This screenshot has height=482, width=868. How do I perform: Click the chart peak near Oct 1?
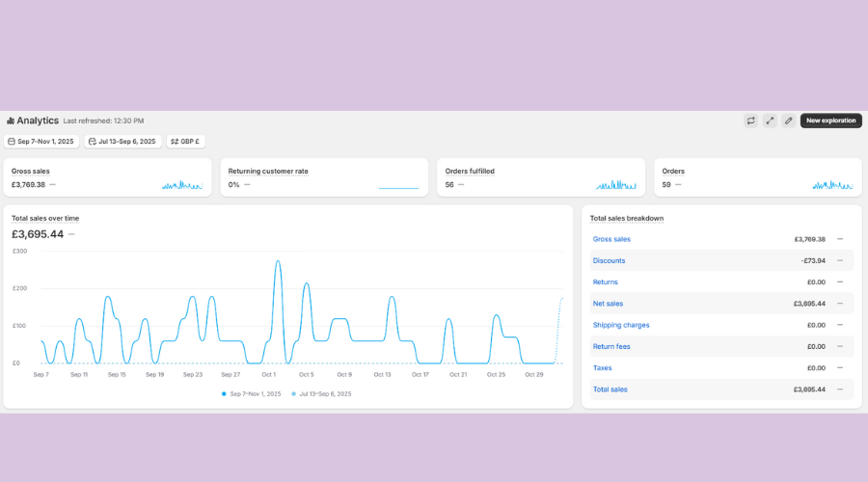[x=278, y=262]
